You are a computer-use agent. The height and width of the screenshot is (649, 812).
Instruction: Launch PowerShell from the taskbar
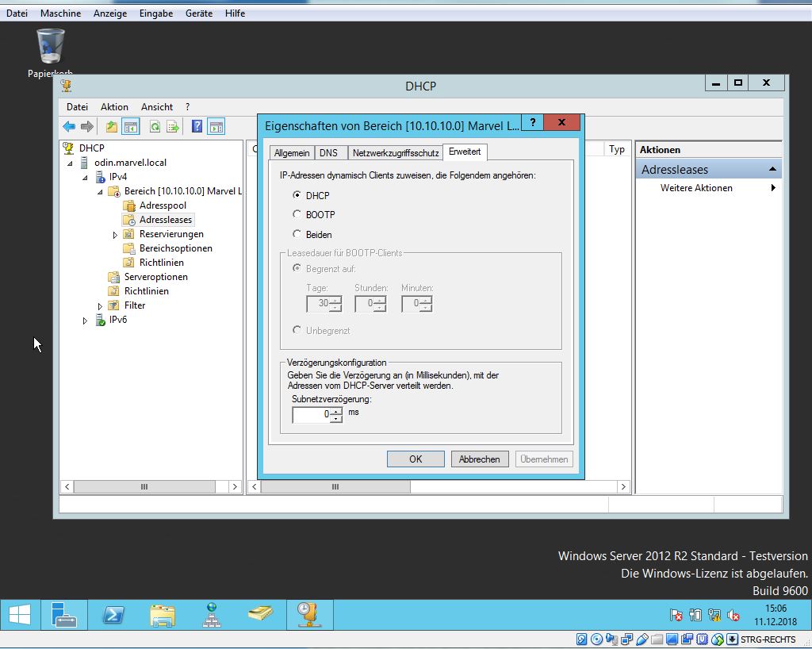pos(113,616)
